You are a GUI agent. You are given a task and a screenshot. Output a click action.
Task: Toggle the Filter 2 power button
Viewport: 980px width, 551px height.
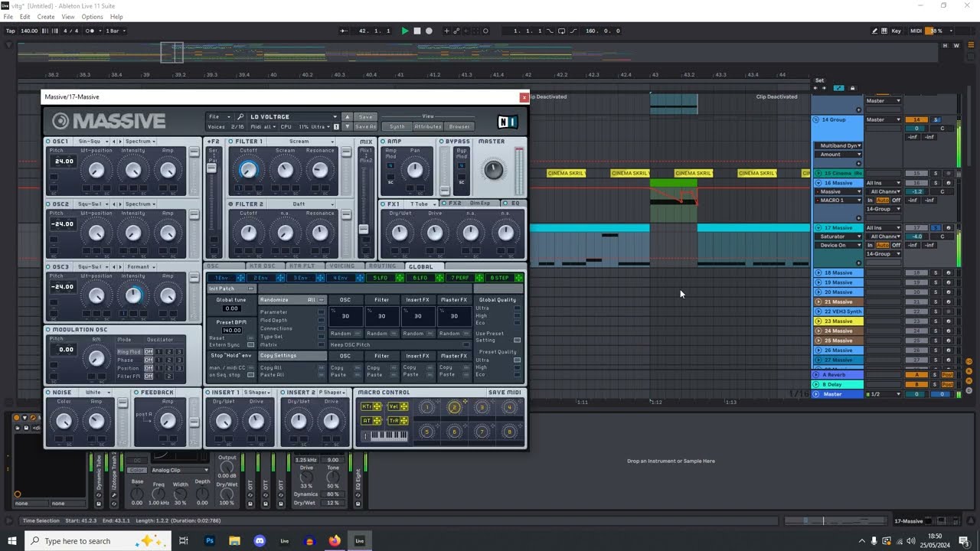[231, 204]
